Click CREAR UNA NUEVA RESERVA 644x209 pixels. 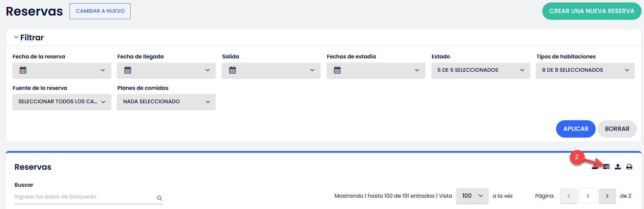pyautogui.click(x=591, y=11)
